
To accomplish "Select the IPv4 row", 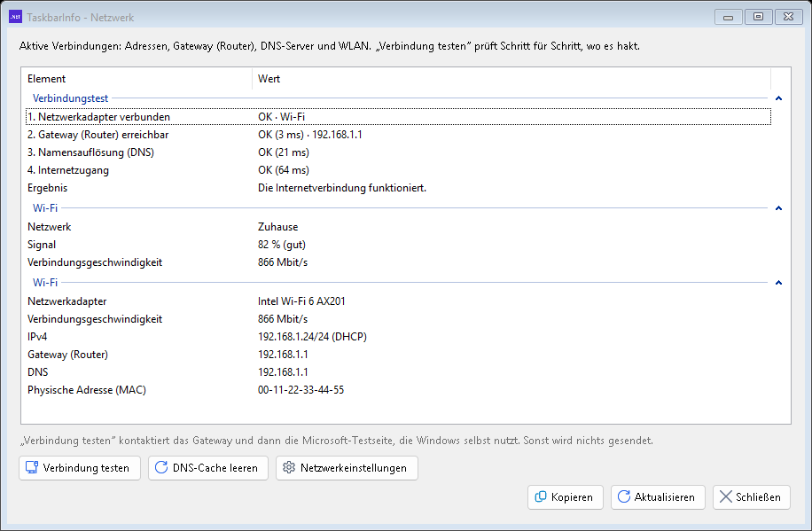I will tap(398, 337).
